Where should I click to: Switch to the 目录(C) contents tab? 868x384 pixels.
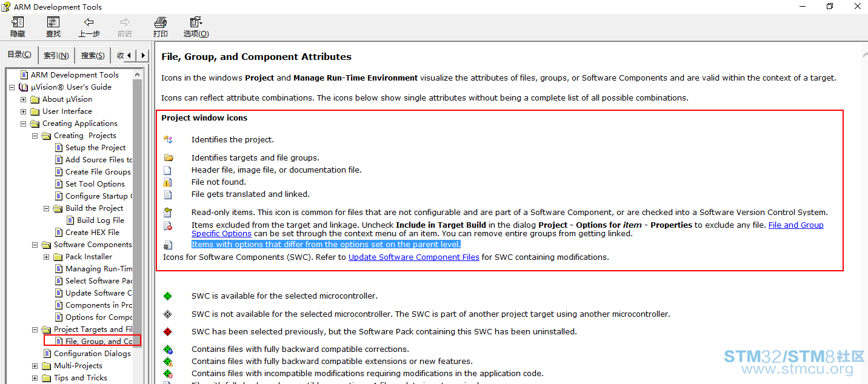pyautogui.click(x=19, y=55)
